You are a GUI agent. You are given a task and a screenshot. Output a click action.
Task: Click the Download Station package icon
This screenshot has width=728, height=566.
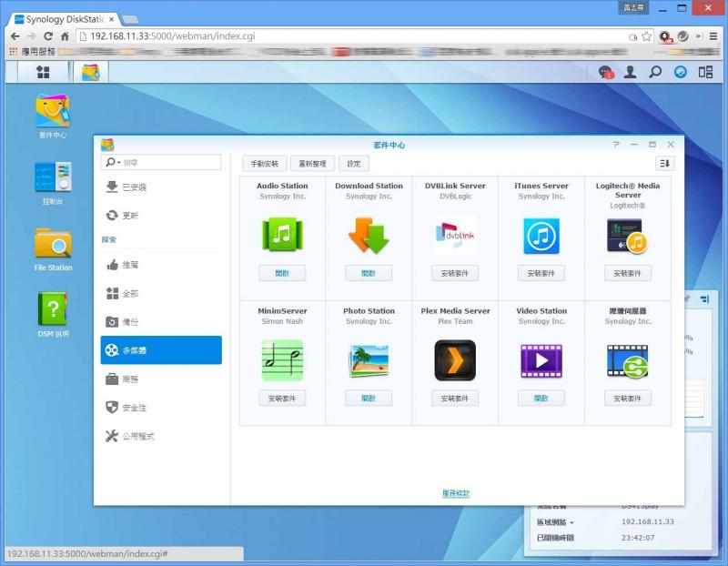tap(369, 235)
